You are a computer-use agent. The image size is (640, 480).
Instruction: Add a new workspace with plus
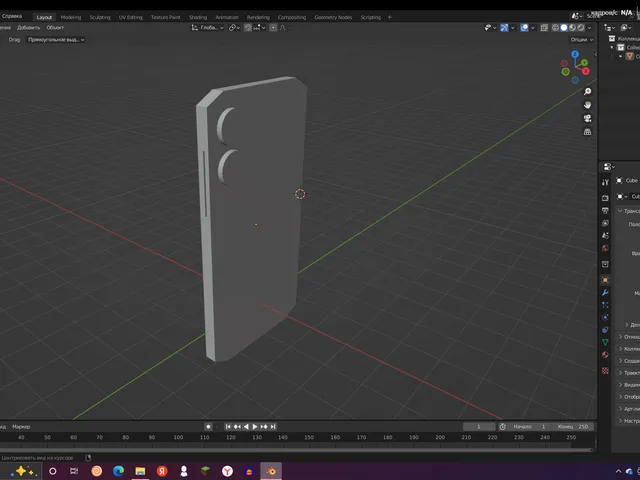389,17
